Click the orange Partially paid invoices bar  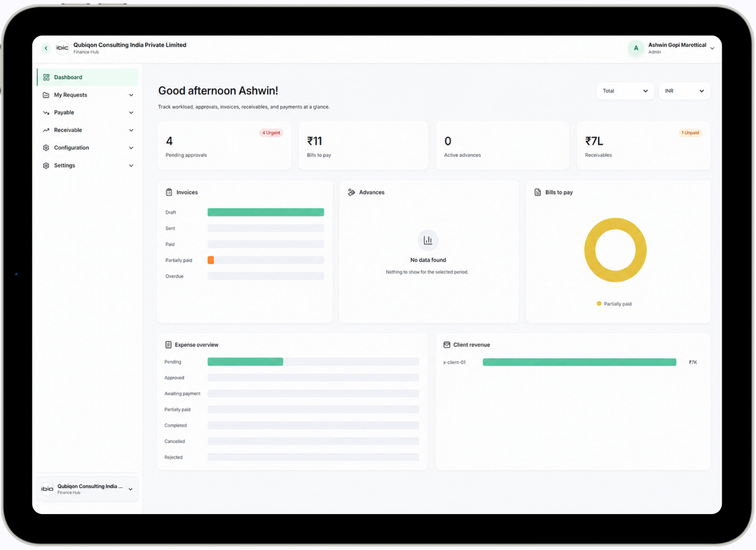click(x=211, y=260)
